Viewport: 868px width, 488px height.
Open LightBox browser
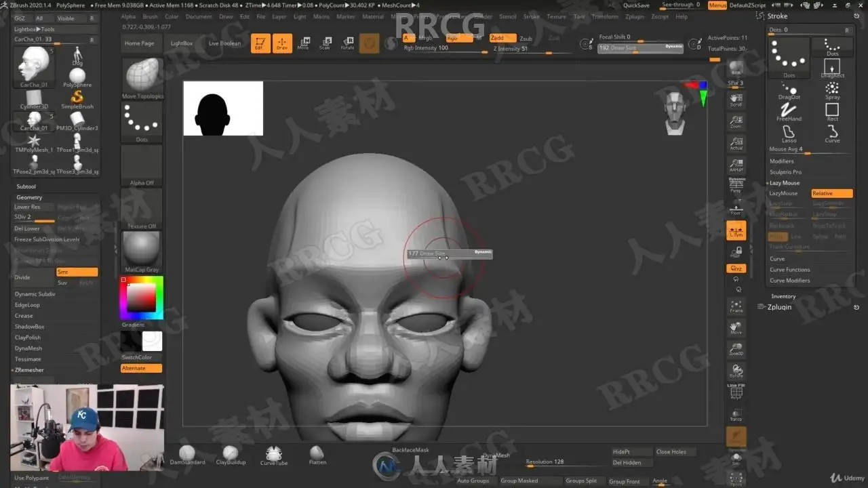(182, 43)
